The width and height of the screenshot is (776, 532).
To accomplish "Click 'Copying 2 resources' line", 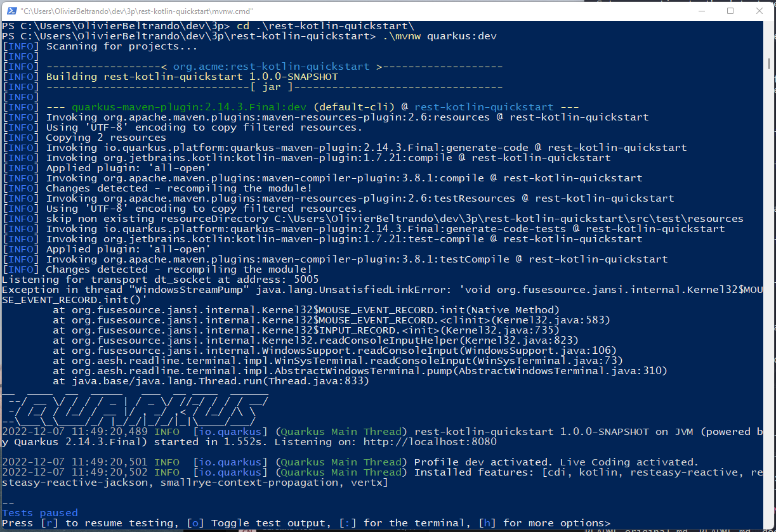I will 106,138.
